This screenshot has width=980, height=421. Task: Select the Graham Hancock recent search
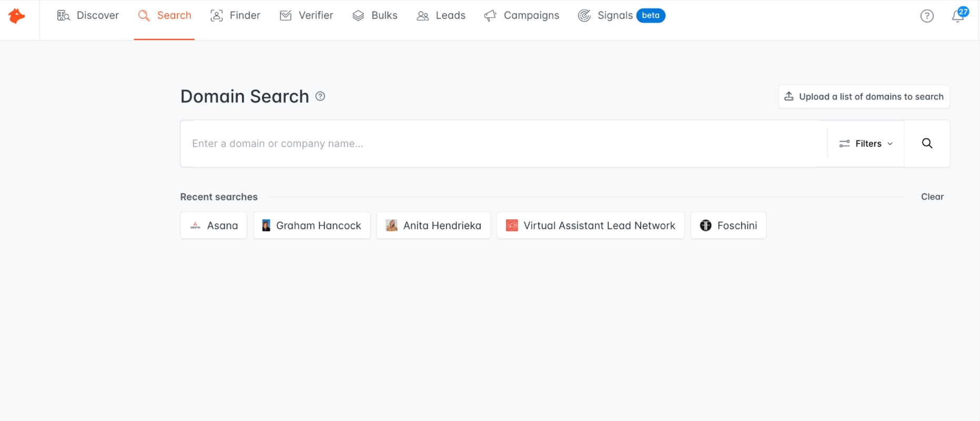pos(312,226)
